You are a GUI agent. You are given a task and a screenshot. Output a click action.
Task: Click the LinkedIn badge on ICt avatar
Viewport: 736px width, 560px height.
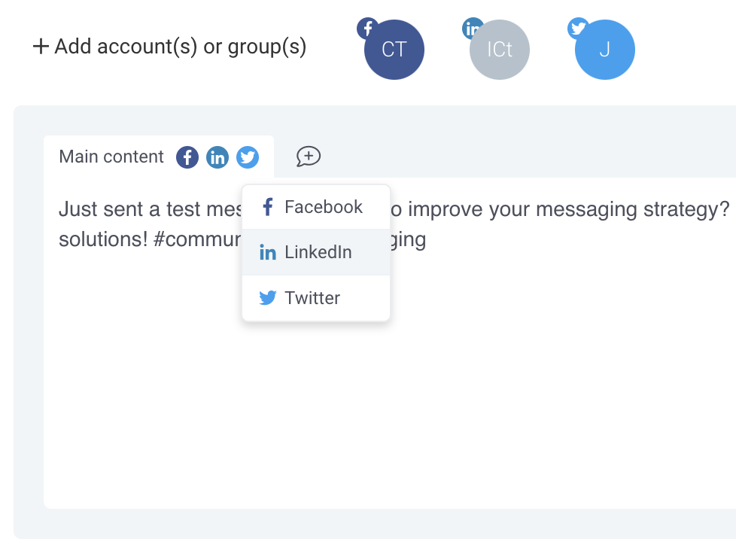pos(473,29)
